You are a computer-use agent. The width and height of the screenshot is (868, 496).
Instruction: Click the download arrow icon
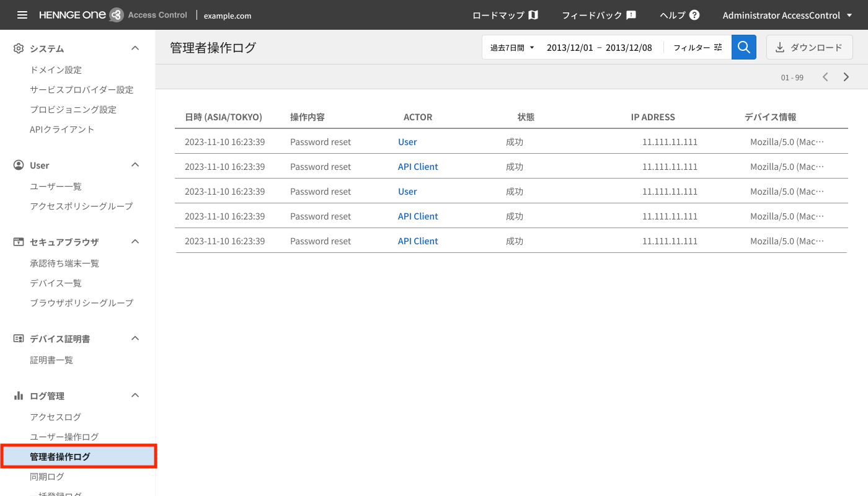[780, 47]
